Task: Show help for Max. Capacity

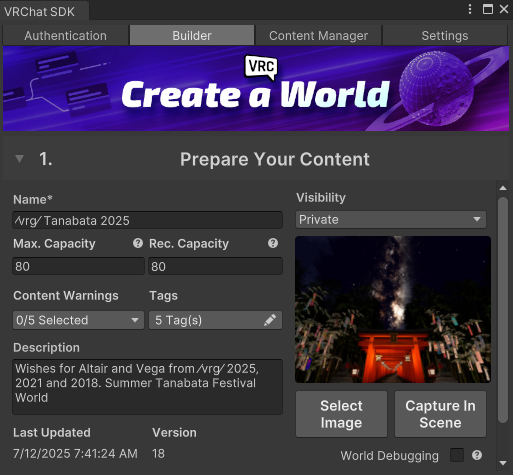Action: click(138, 243)
